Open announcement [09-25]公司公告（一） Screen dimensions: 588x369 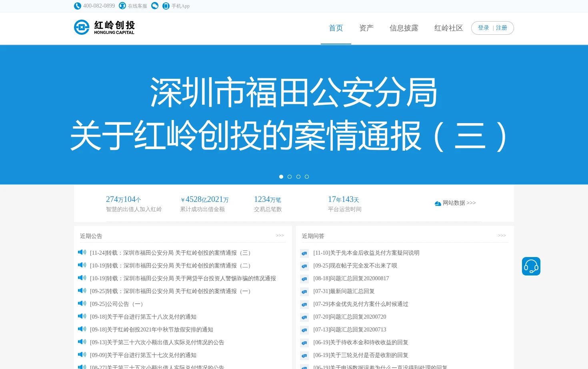tap(118, 304)
